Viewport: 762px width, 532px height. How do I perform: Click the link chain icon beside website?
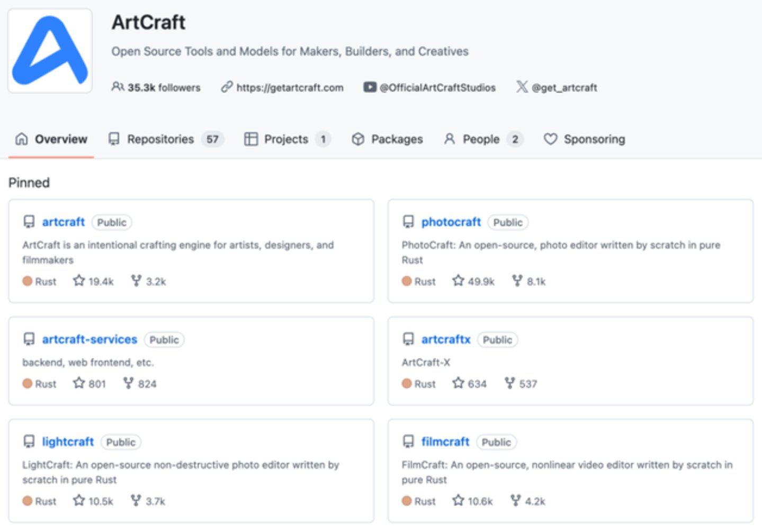(x=227, y=87)
